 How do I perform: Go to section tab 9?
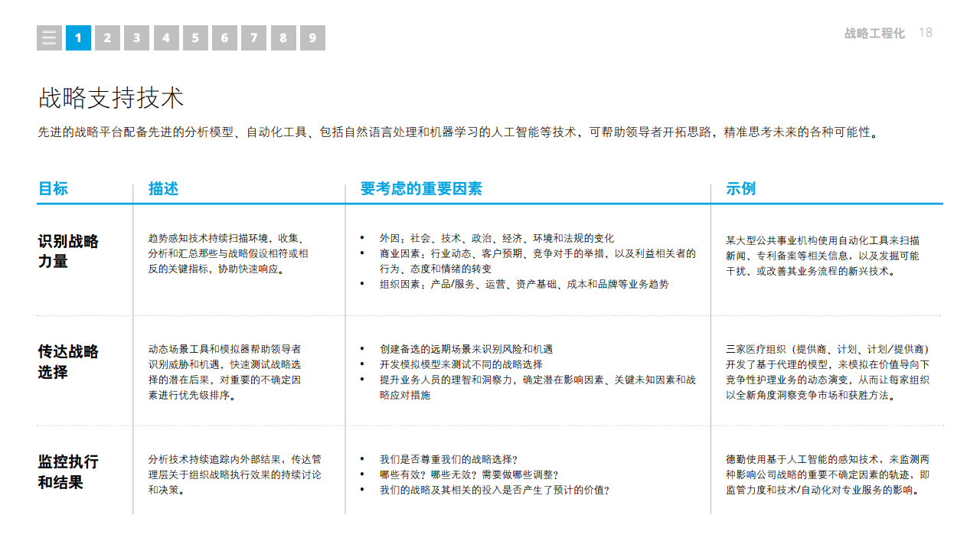[312, 37]
